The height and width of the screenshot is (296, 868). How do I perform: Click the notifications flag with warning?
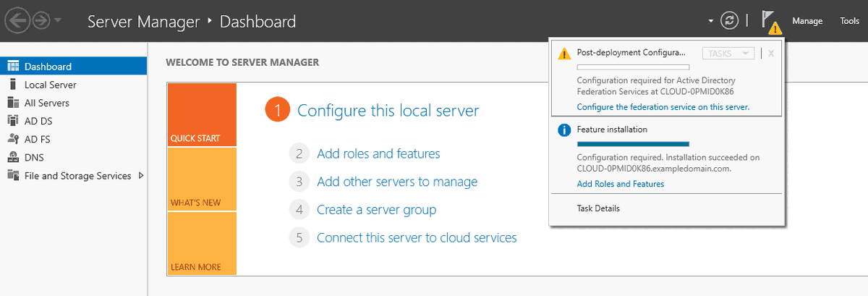click(771, 22)
